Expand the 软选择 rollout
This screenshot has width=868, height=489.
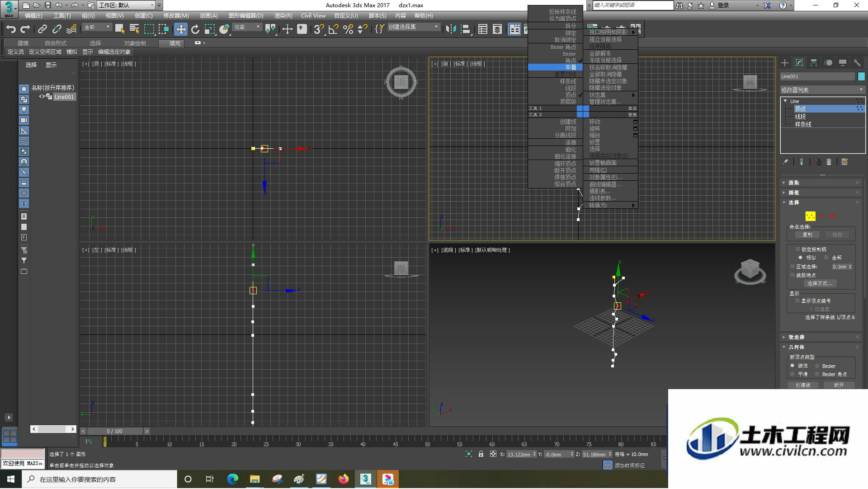click(822, 337)
